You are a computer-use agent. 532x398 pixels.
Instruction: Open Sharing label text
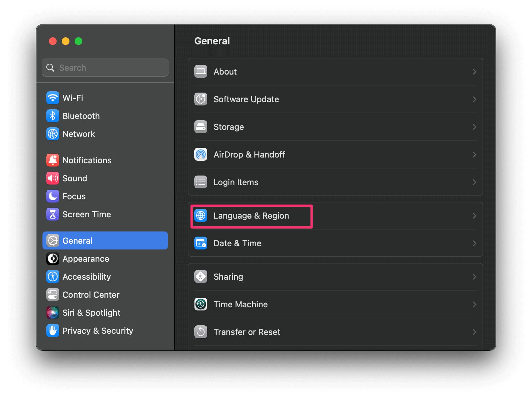(x=228, y=277)
